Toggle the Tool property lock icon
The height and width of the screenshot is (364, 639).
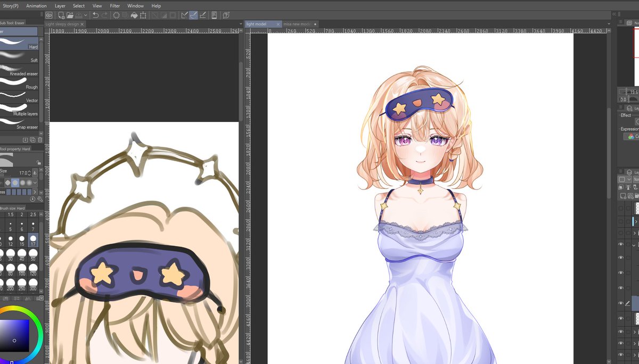[x=38, y=162]
